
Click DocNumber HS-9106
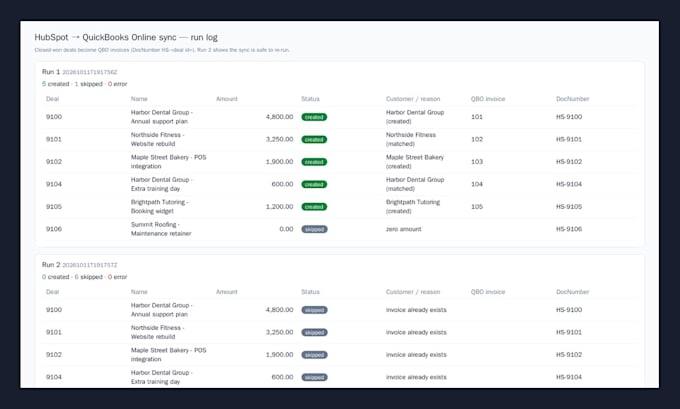[569, 229]
